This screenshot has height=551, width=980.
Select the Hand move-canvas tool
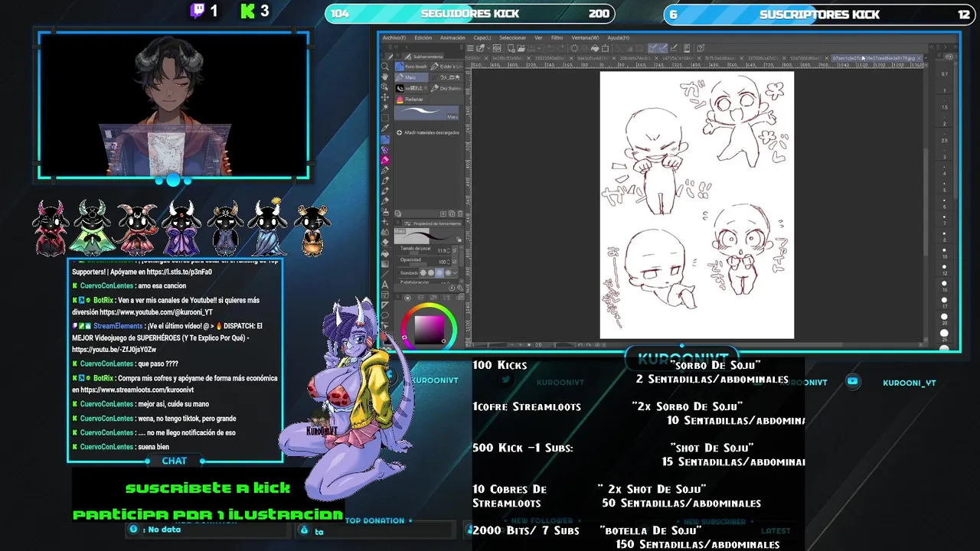pos(385,77)
